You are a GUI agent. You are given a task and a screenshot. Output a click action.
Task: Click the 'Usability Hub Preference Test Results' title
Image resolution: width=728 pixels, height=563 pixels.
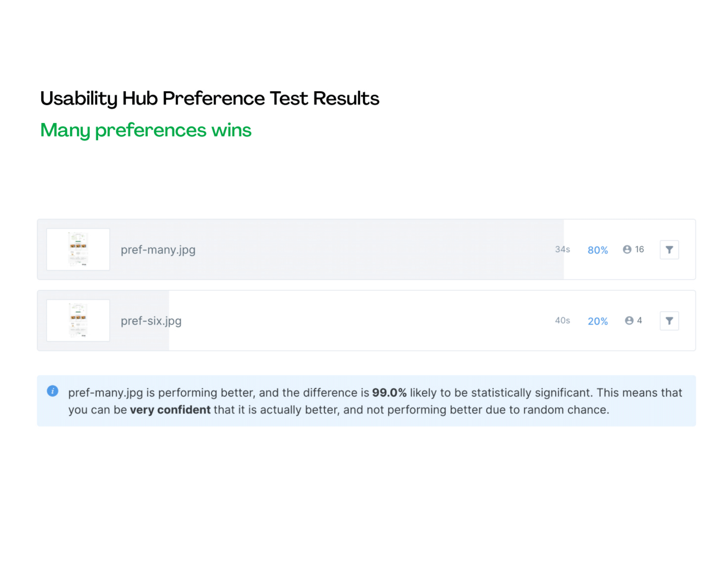pyautogui.click(x=210, y=99)
